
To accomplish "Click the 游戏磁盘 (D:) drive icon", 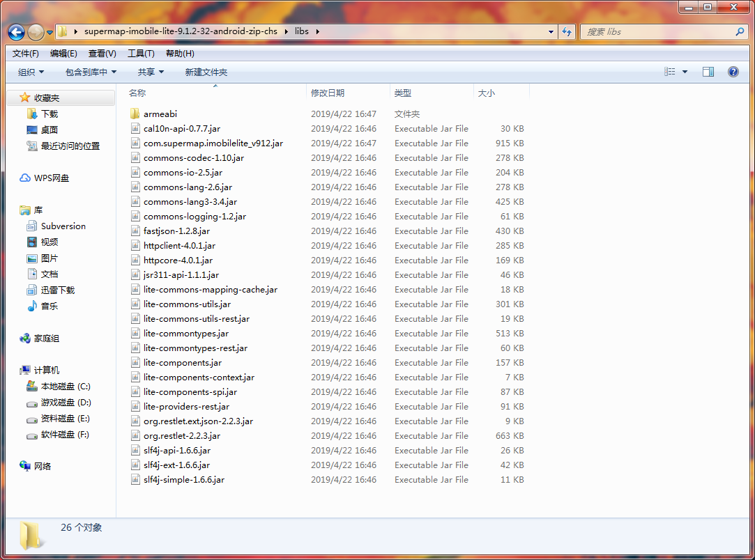I will 32,403.
